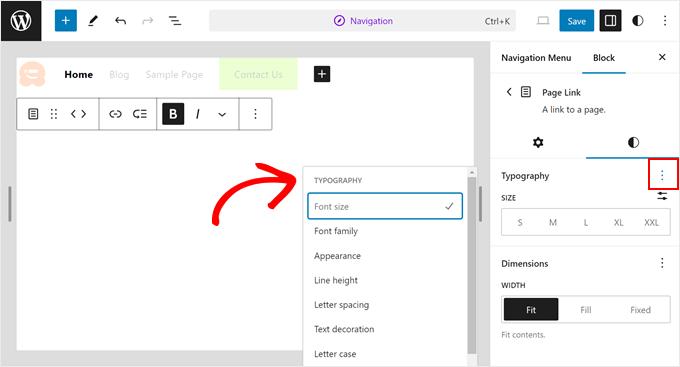Switch the device preview view

(x=543, y=21)
